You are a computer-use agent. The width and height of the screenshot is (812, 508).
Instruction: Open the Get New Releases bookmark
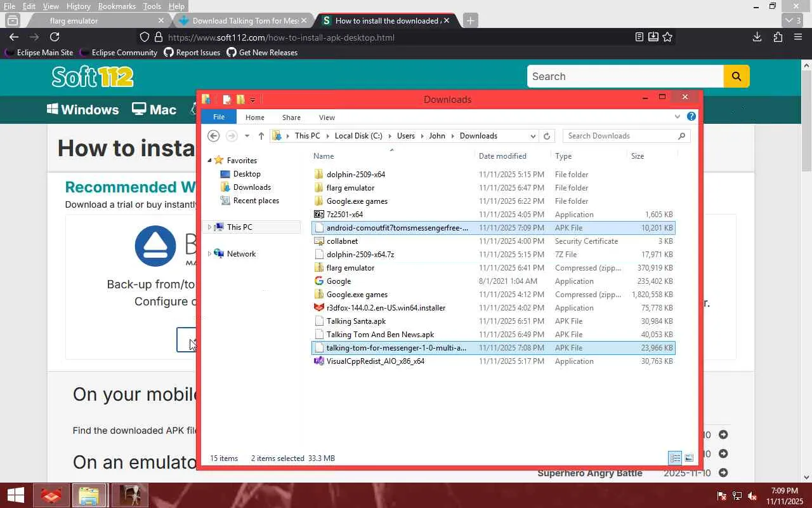(x=262, y=53)
